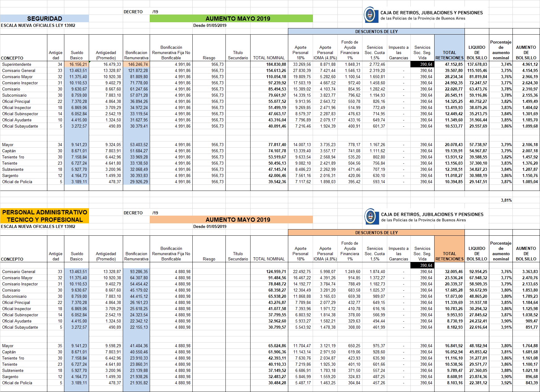Click the black highlighted 390,64 cell in Superintendente row

tap(422, 64)
